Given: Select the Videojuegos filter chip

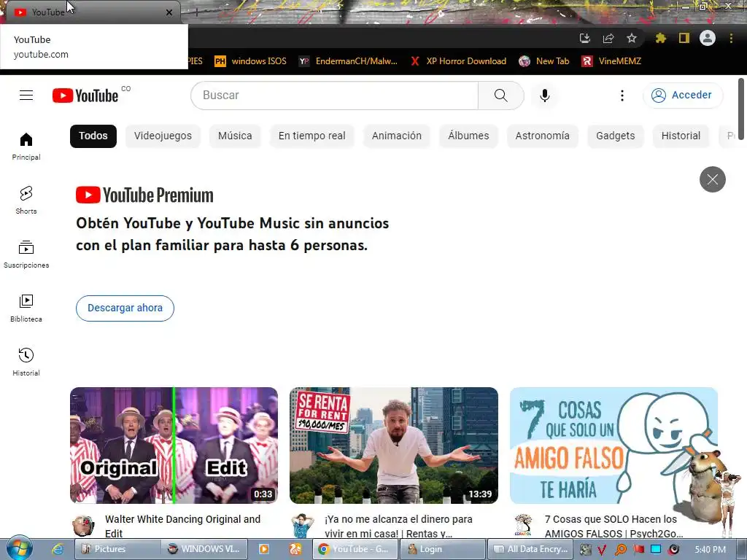Looking at the screenshot, I should pyautogui.click(x=163, y=136).
